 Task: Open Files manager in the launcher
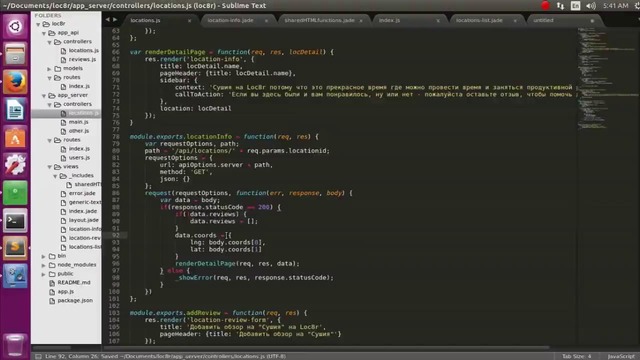tap(15, 54)
